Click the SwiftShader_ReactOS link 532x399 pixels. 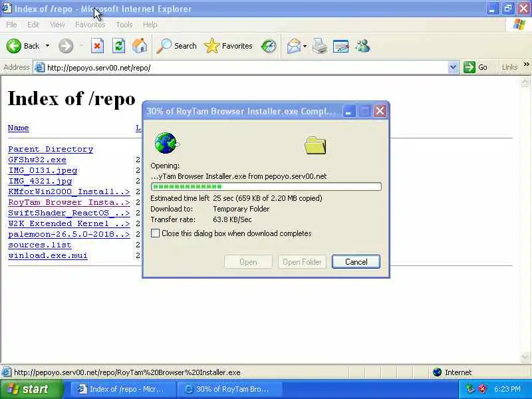click(x=69, y=213)
